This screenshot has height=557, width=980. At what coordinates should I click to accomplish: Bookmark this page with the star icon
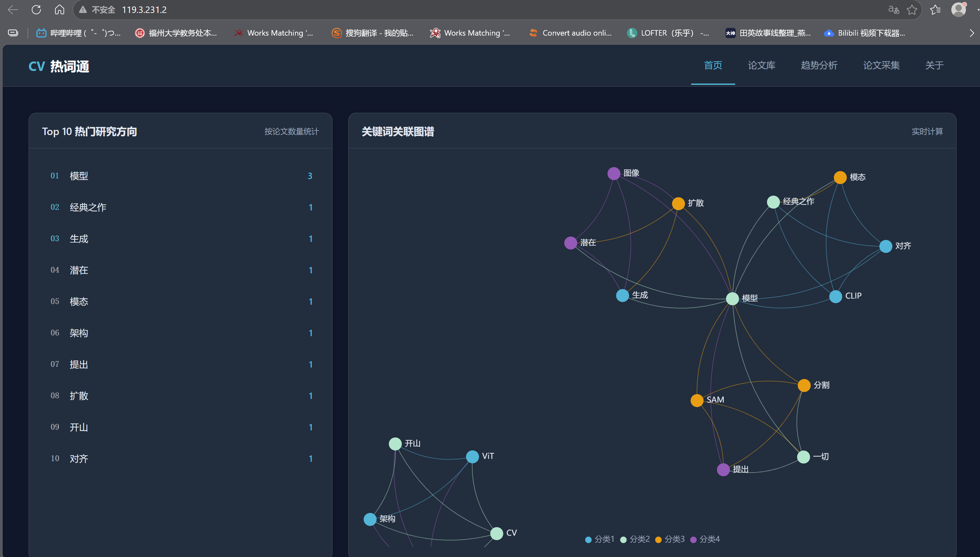coord(912,10)
